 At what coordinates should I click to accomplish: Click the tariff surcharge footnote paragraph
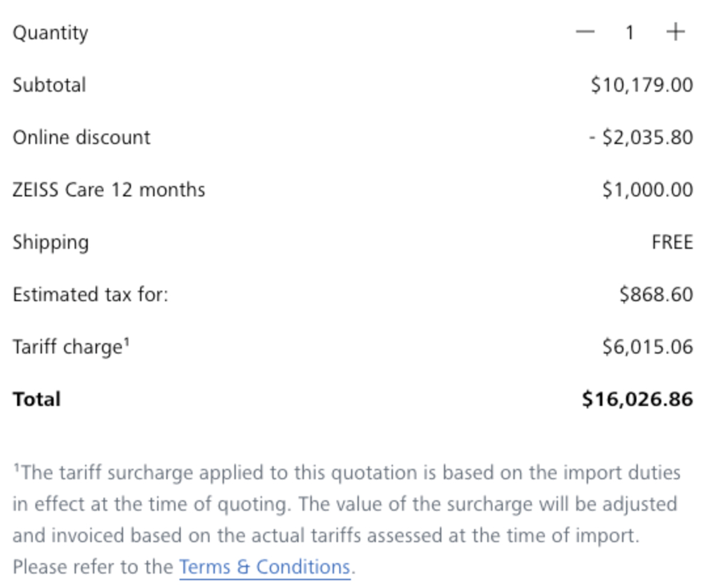(x=346, y=503)
